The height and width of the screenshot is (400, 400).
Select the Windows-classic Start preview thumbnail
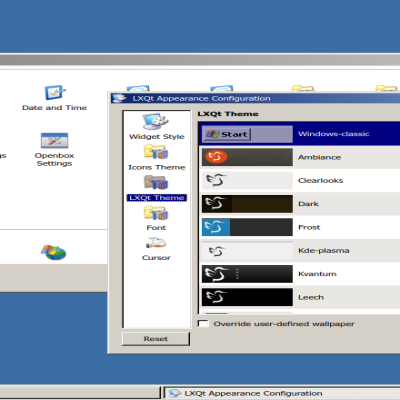tap(247, 134)
